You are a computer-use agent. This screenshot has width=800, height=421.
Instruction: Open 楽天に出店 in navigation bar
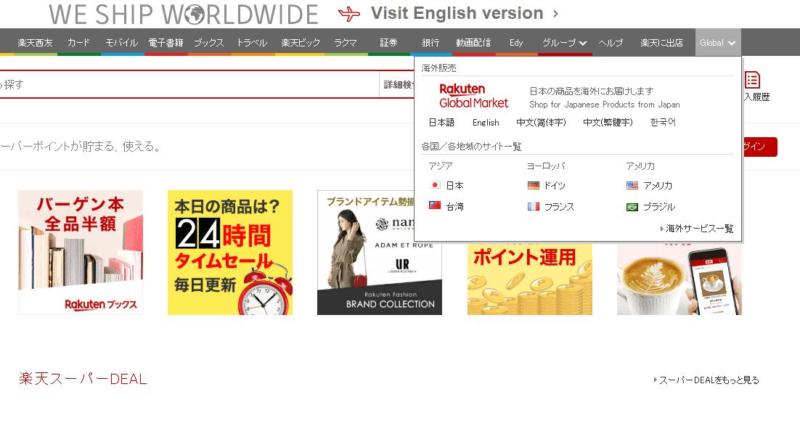tap(662, 43)
